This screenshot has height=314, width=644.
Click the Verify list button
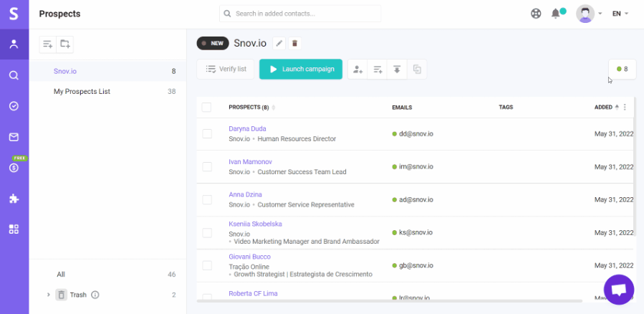point(226,69)
